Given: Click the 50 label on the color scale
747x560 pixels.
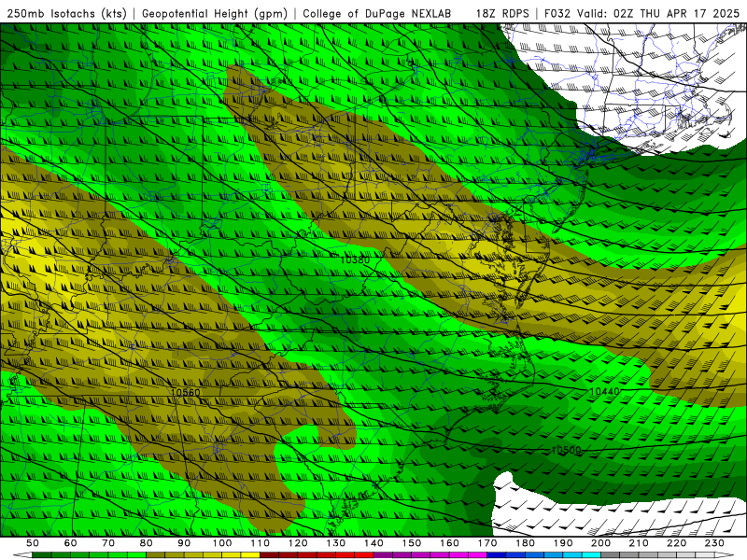Looking at the screenshot, I should pyautogui.click(x=33, y=543).
